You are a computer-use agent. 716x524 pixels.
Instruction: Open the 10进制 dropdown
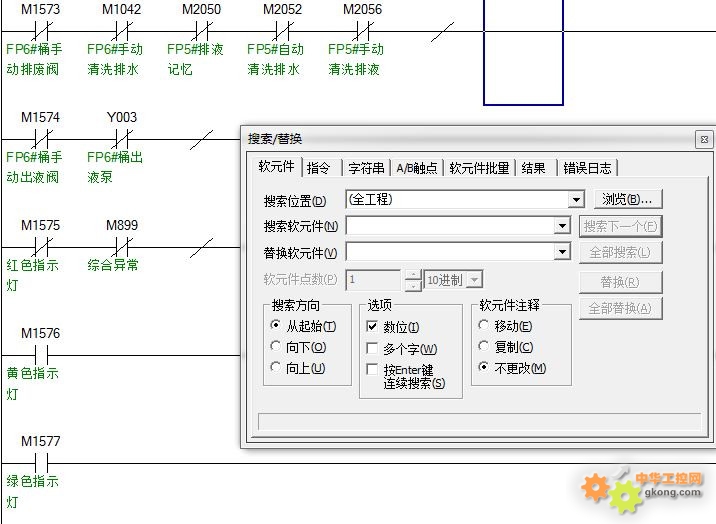point(475,279)
